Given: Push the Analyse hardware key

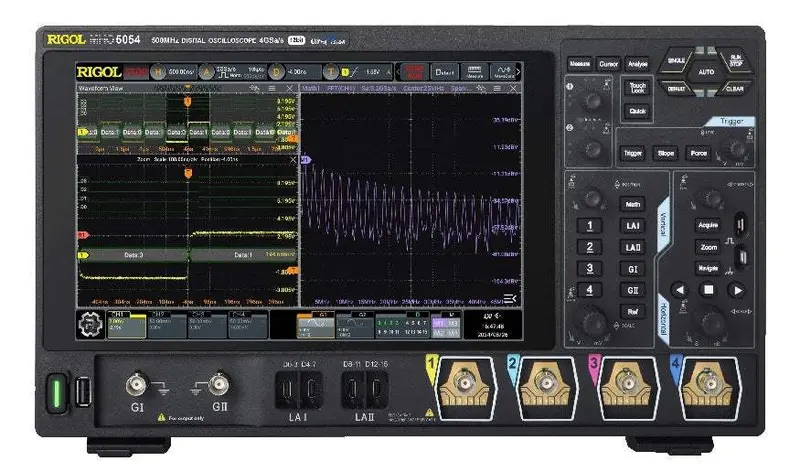Looking at the screenshot, I should [x=637, y=64].
